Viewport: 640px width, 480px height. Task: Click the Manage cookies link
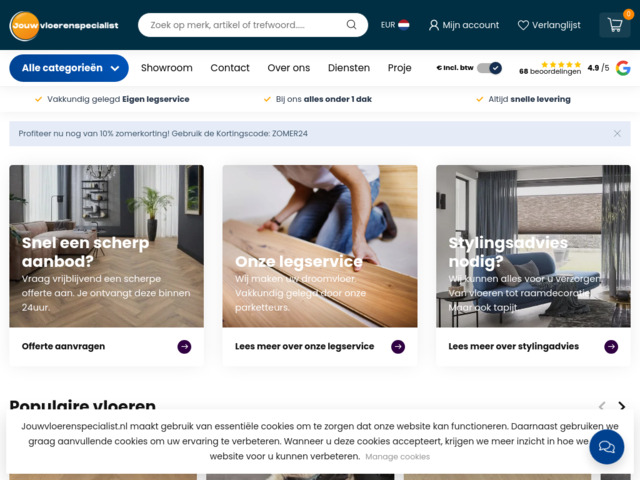(398, 457)
